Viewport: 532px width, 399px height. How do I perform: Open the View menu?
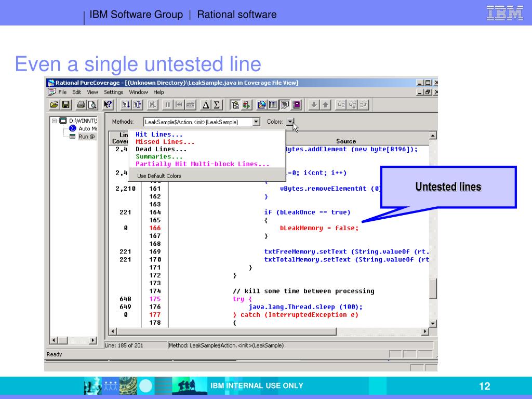click(x=92, y=92)
